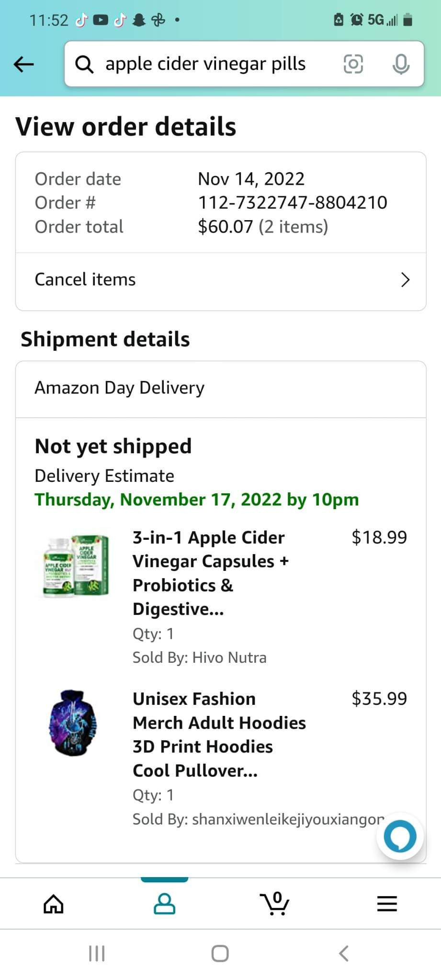Open the Alexa assistant floating button
This screenshot has height=980, width=441.
coord(400,836)
